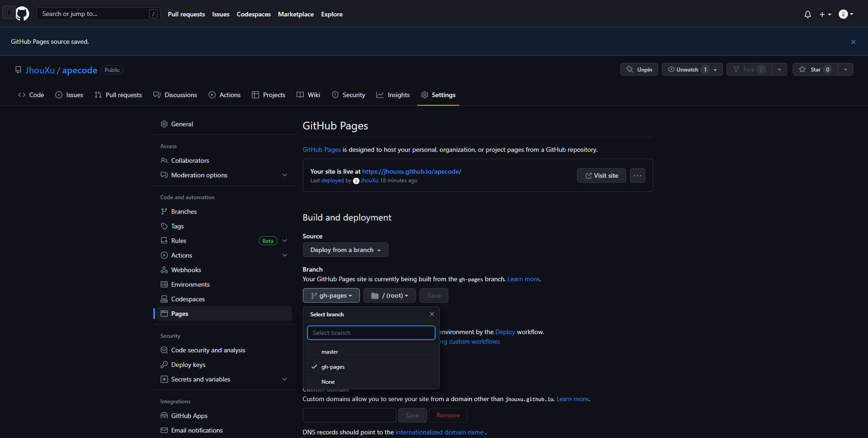
Task: Open the Fork options dropdown arrow
Action: 779,69
